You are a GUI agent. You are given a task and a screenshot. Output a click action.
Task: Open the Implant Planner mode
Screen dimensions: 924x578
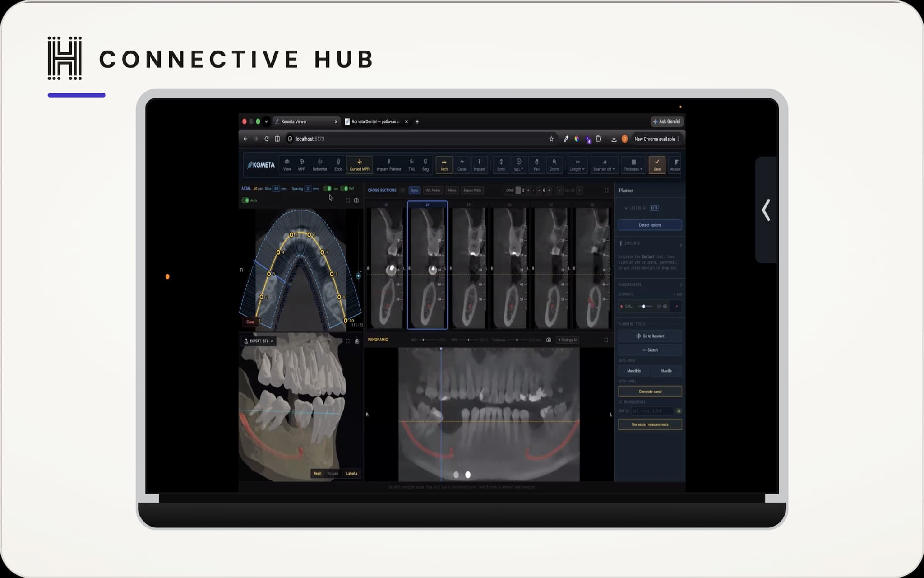click(389, 165)
